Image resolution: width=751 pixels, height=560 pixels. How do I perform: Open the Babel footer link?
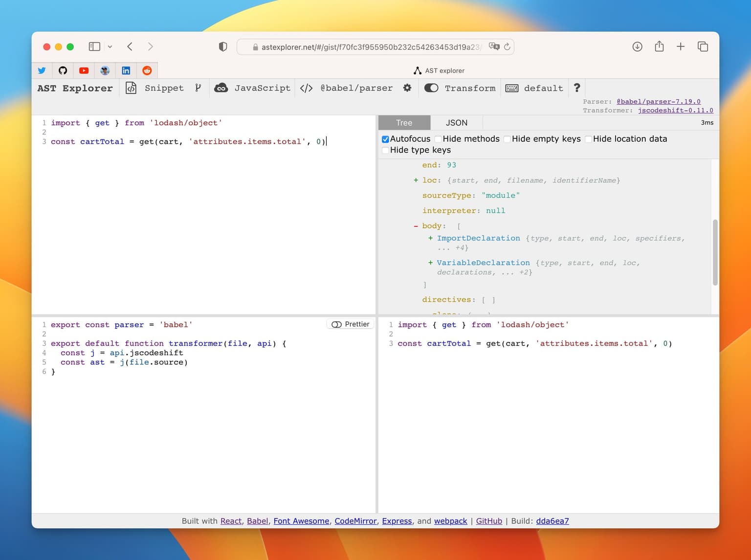point(258,521)
